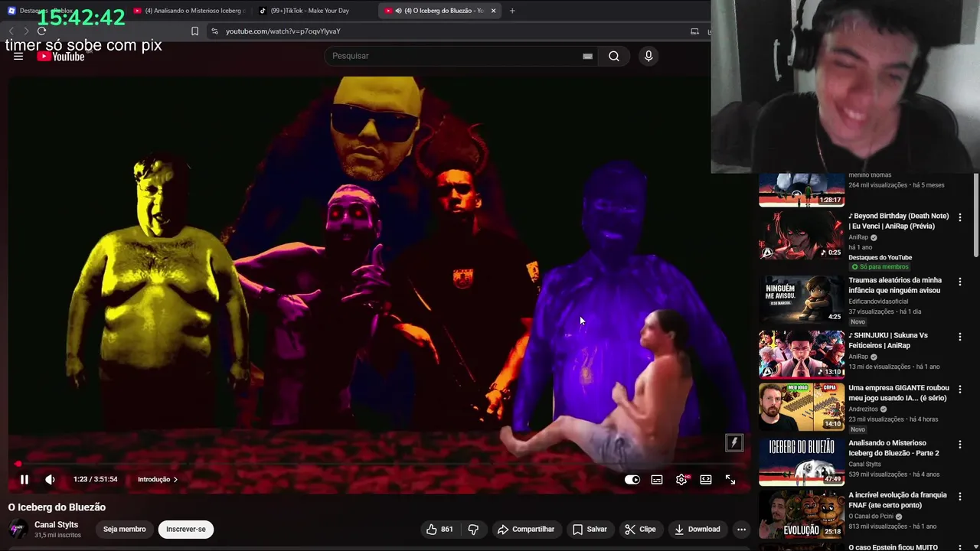Turn on subtitles with the captions icon
This screenshot has height=551, width=980.
tap(657, 480)
